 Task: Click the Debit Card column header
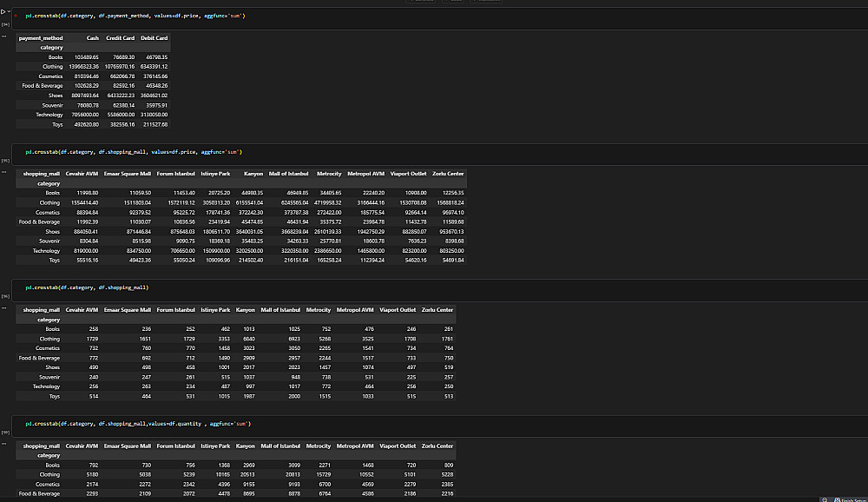point(154,38)
